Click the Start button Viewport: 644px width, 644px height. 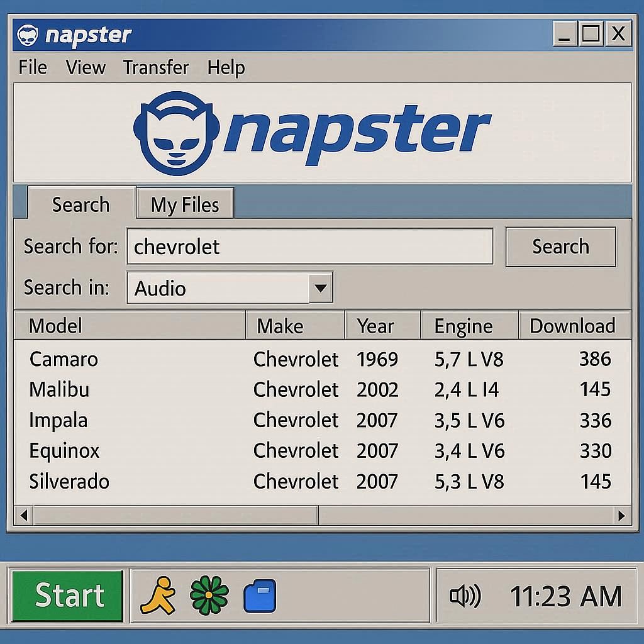(x=68, y=596)
